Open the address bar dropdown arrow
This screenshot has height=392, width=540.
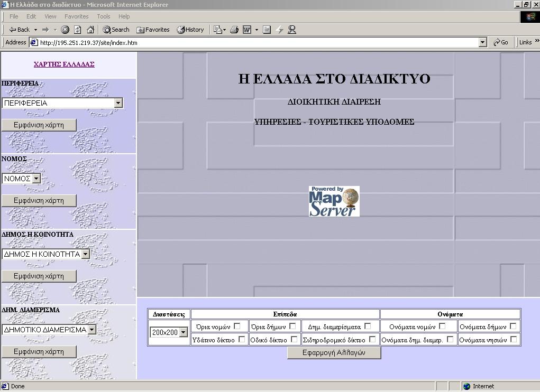[x=483, y=43]
